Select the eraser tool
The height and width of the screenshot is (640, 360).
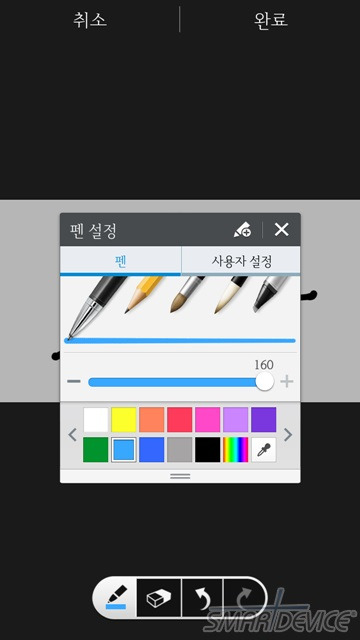(x=159, y=598)
